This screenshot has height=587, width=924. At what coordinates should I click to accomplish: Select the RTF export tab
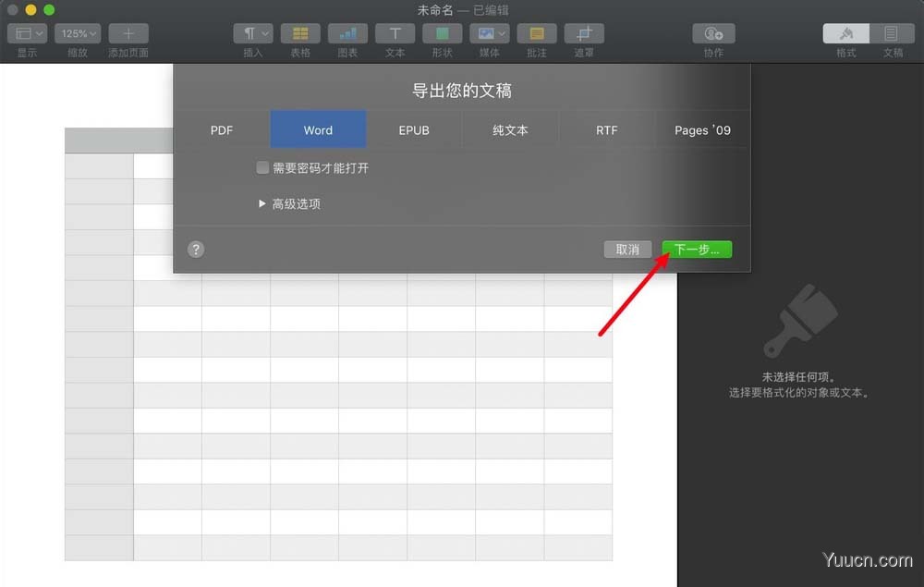coord(606,129)
